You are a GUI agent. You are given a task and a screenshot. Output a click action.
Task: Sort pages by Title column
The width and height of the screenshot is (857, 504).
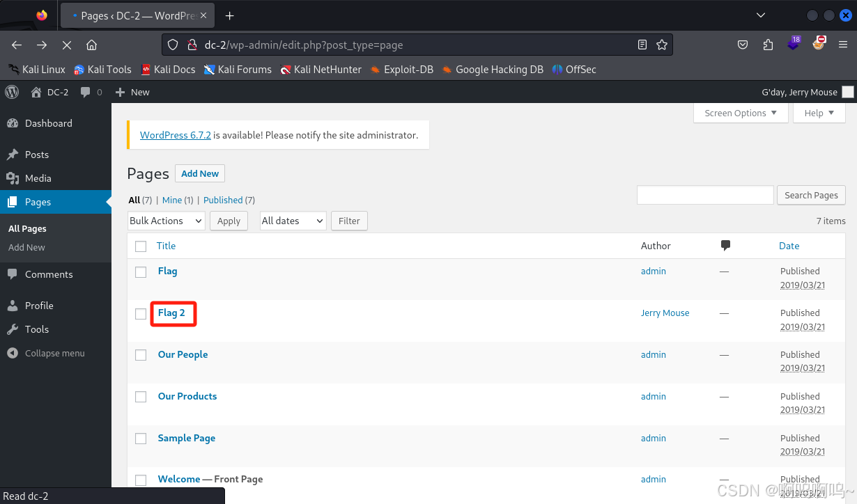click(x=166, y=246)
